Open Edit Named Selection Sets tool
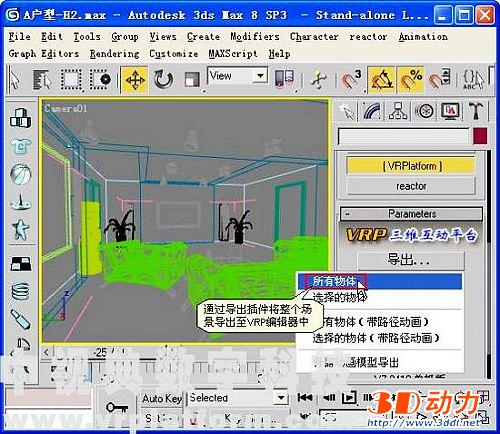This screenshot has height=434, width=500. 473,79
